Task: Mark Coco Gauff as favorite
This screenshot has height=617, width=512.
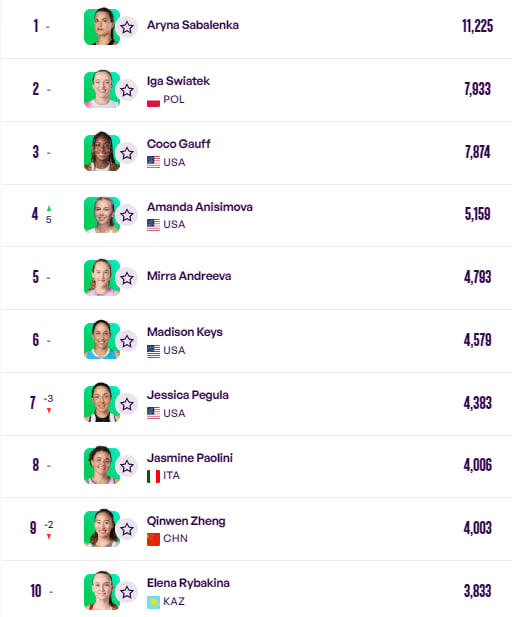Action: [x=127, y=153]
